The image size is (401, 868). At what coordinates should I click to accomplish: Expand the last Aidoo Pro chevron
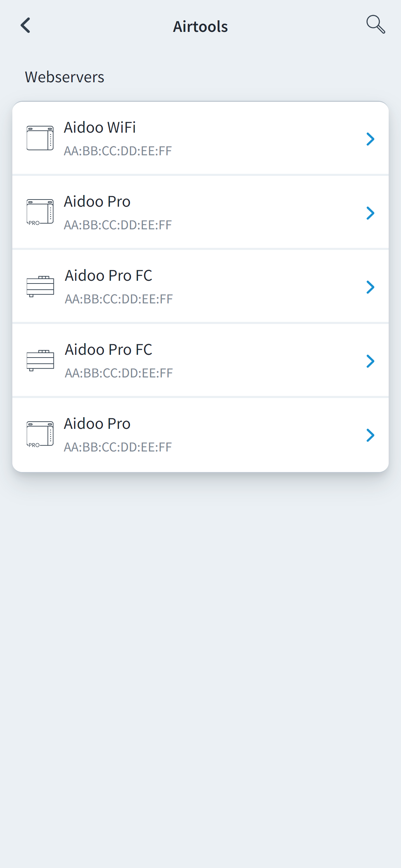[x=370, y=435]
